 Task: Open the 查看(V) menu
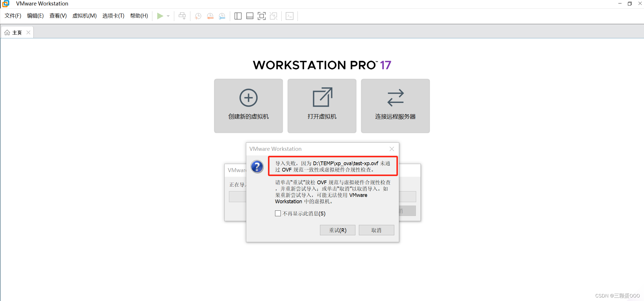pos(58,16)
